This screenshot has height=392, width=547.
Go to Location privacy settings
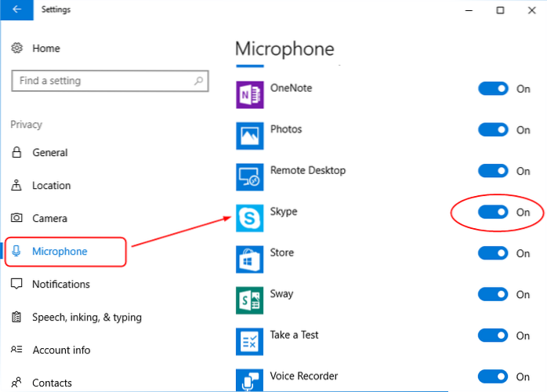tap(51, 185)
